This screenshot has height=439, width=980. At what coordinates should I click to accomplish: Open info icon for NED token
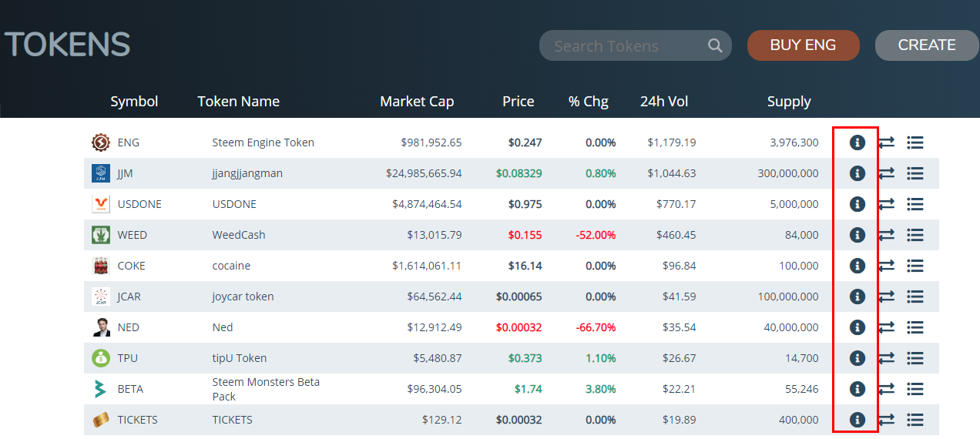coord(857,327)
